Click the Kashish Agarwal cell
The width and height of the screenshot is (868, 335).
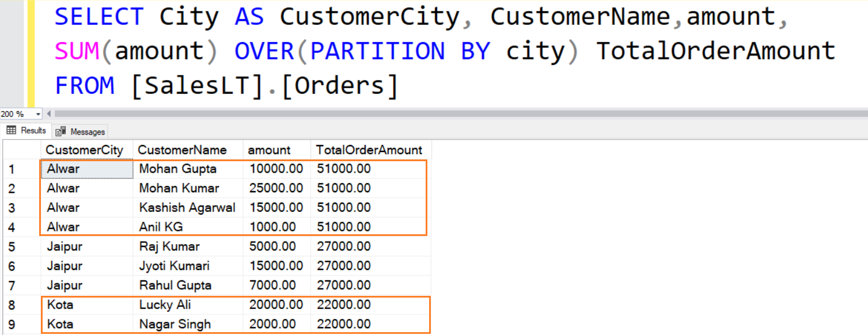tap(188, 208)
